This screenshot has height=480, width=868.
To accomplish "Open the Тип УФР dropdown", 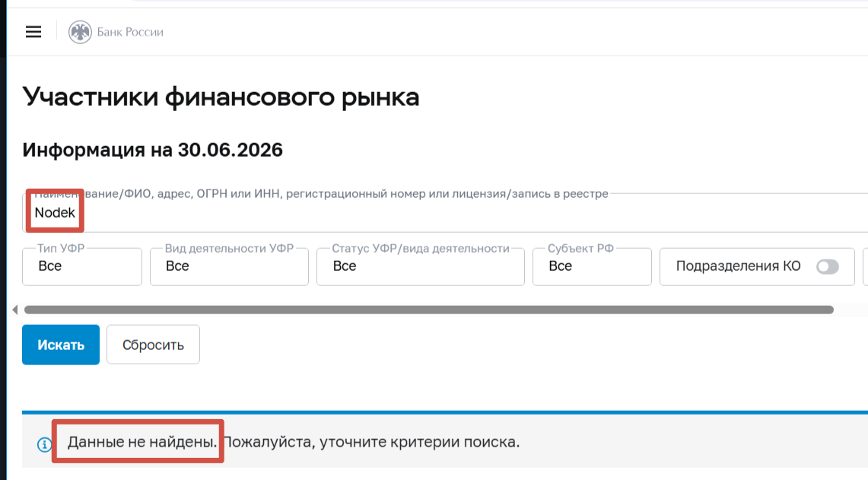I will click(x=82, y=266).
